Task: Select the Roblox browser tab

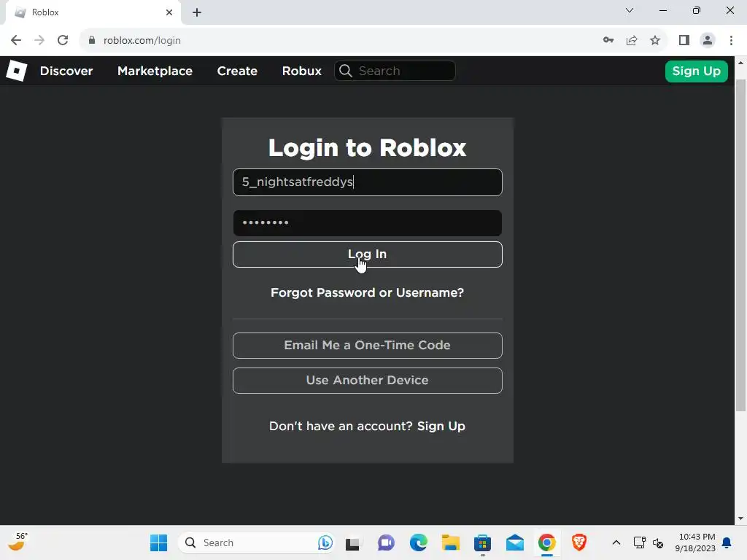Action: tap(93, 13)
